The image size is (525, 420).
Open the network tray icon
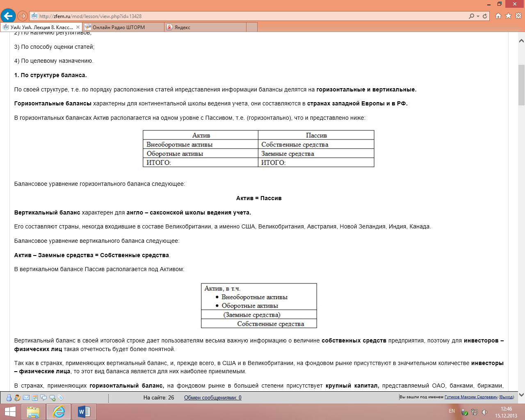coord(475,412)
